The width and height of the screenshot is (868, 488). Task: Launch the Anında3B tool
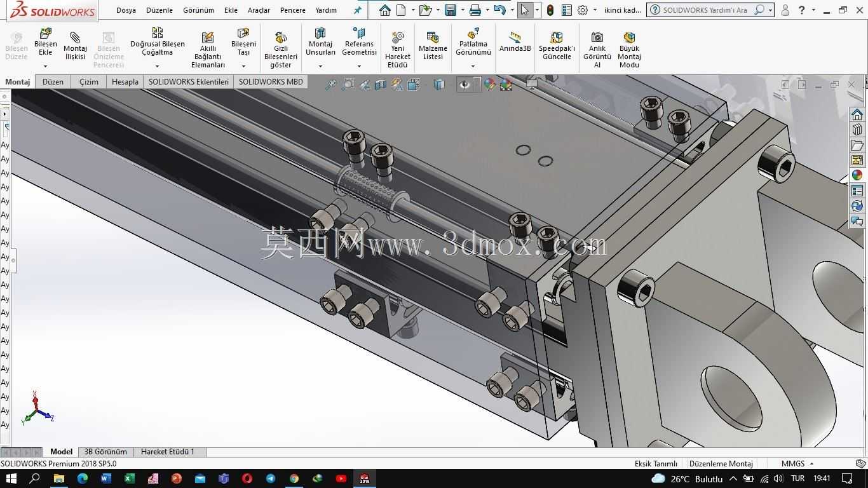(515, 41)
